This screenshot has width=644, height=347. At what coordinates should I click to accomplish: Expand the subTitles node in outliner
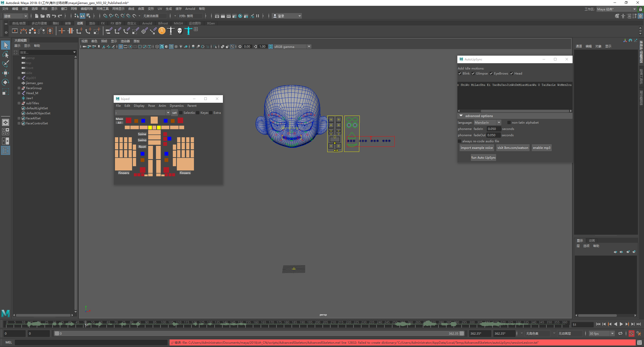click(19, 103)
